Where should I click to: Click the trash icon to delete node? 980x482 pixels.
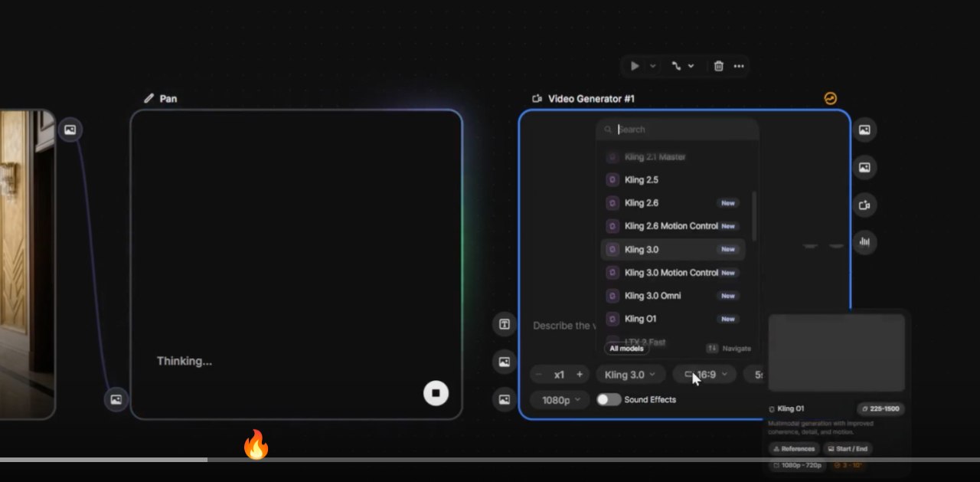pos(718,66)
